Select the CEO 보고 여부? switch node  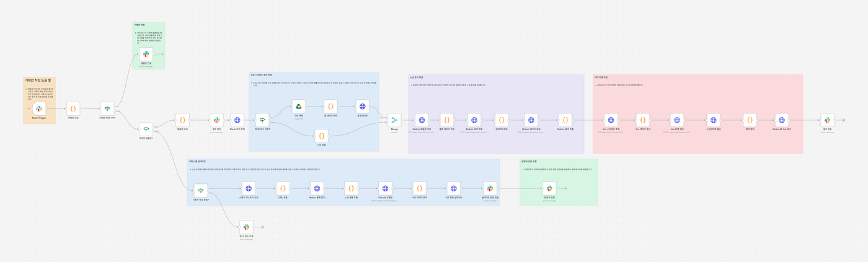(262, 120)
